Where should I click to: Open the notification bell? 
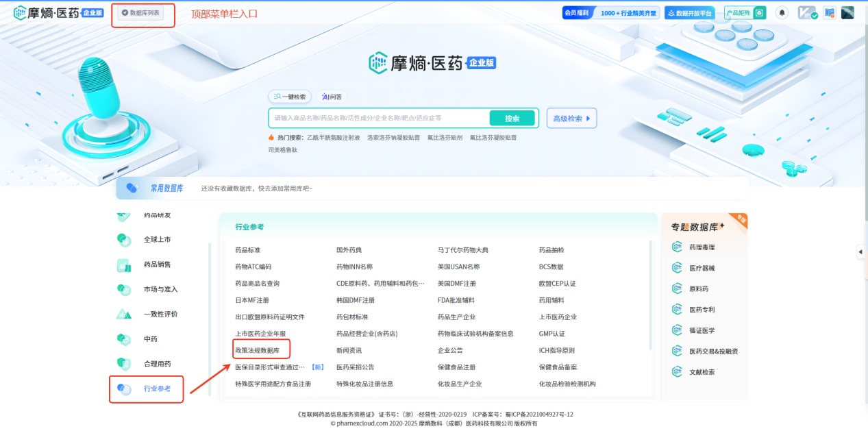(x=782, y=13)
